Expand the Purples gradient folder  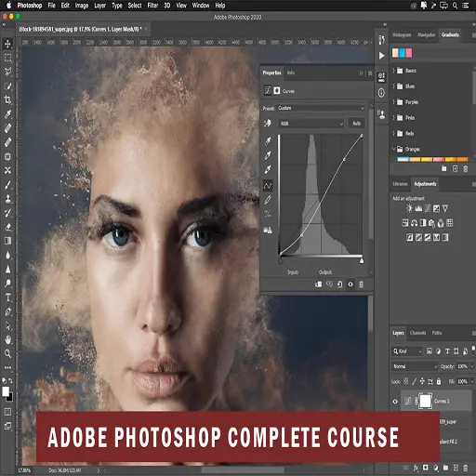(x=394, y=102)
